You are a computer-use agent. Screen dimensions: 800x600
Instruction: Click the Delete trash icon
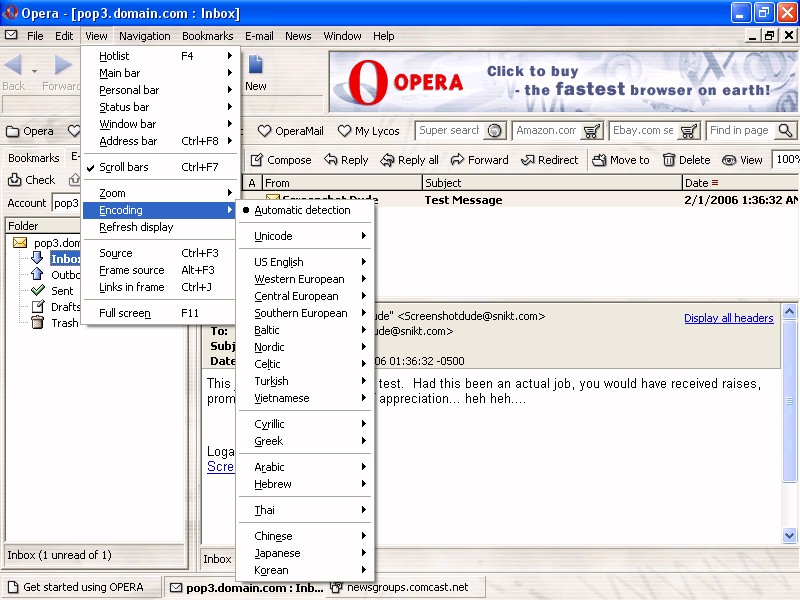pyautogui.click(x=668, y=160)
